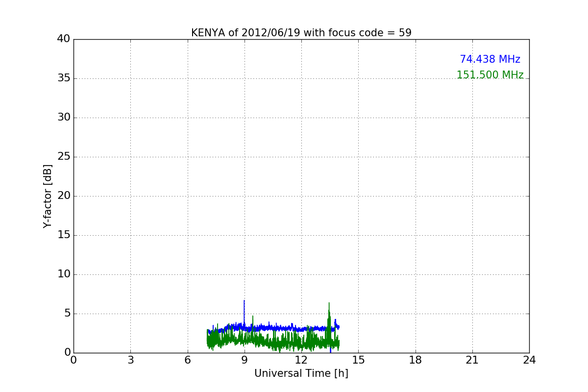This screenshot has height=392, width=588.
Task: Click the x-axis tick label "12"
Action: click(x=301, y=360)
